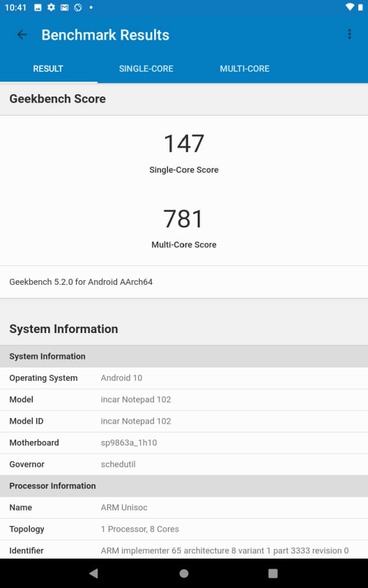Tap the Geekbench Score heading
This screenshot has height=588, width=368.
tap(57, 99)
